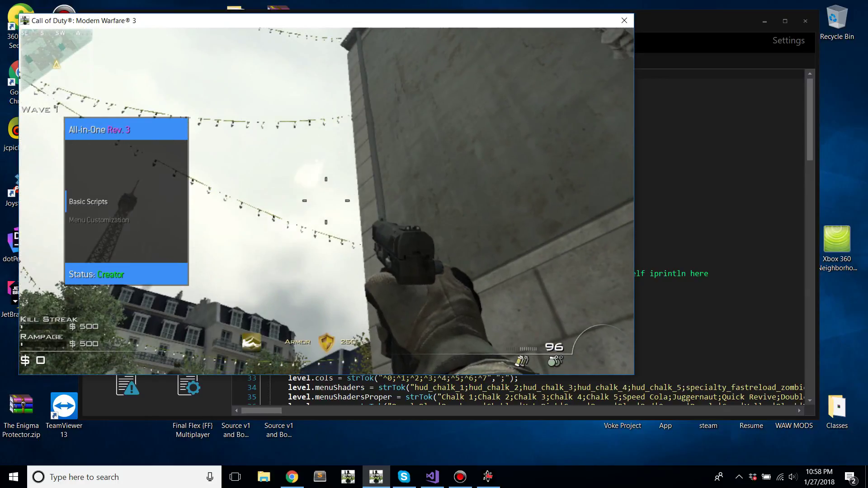Click Sublime Text taskbar icon
868x488 pixels.
click(x=320, y=476)
